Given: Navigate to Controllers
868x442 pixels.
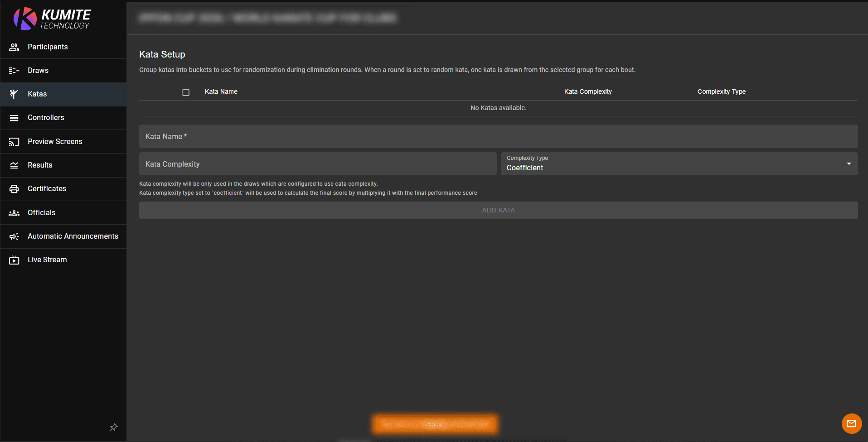Looking at the screenshot, I should [63, 118].
